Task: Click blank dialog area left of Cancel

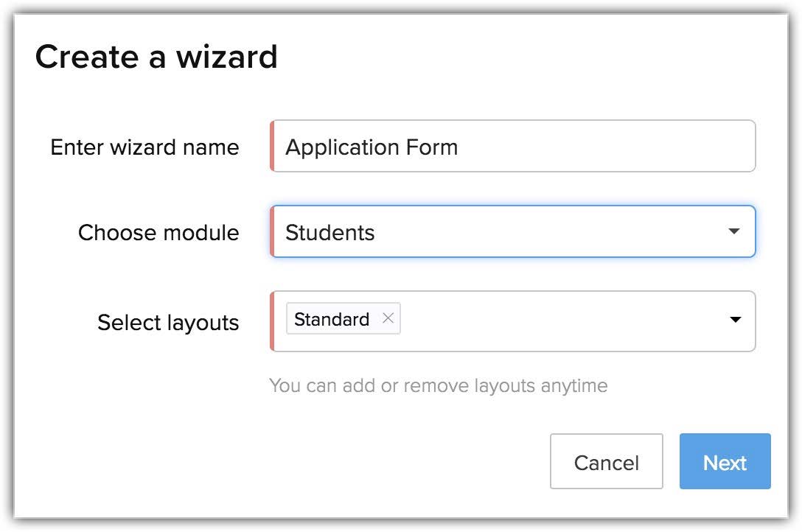Action: [x=295, y=462]
